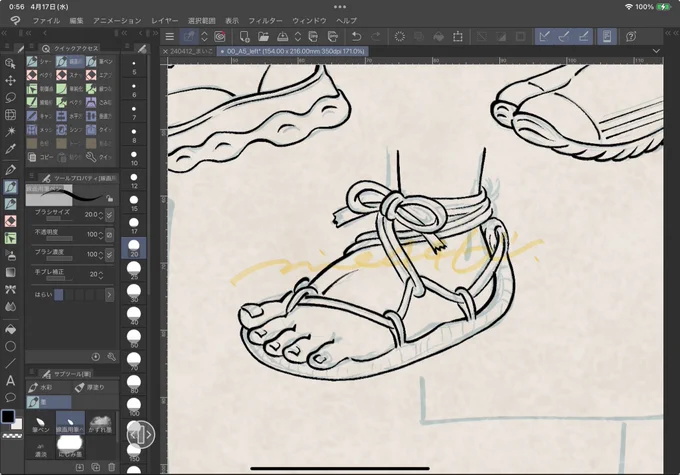This screenshot has height=475, width=680.
Task: Open the help question-mark balloon icon
Action: [x=631, y=37]
